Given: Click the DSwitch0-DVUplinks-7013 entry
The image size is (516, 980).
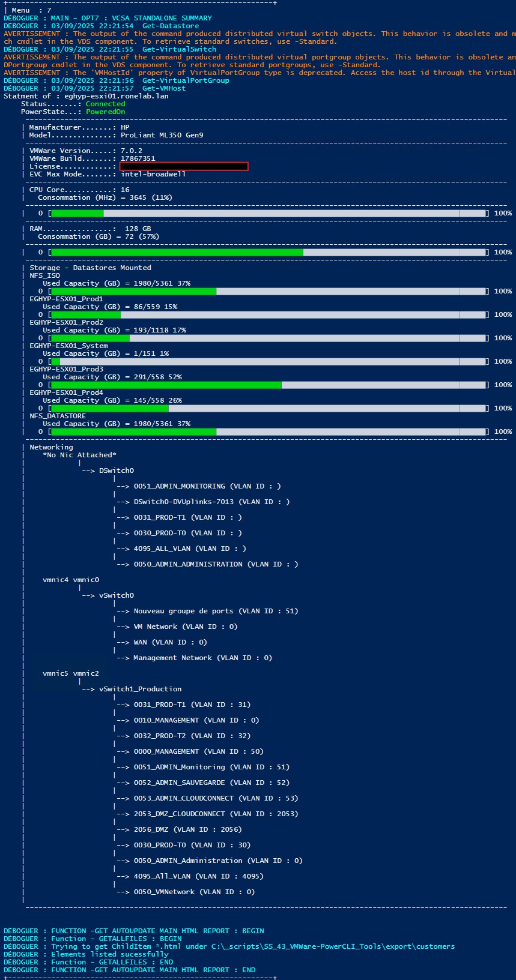Looking at the screenshot, I should click(x=183, y=502).
